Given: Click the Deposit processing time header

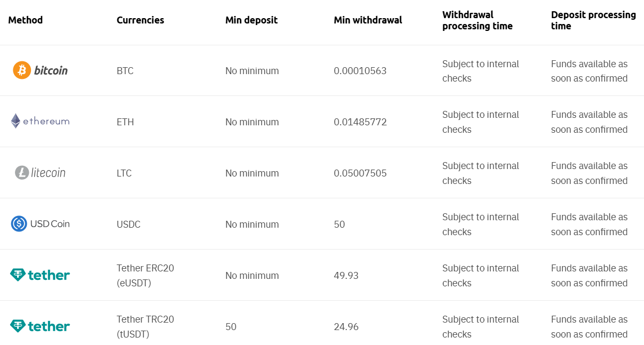Looking at the screenshot, I should click(x=593, y=20).
